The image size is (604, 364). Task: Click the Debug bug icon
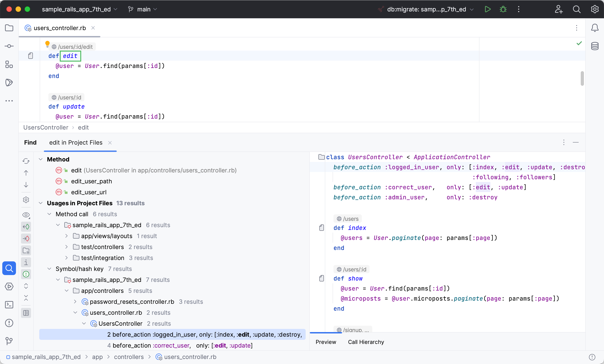(x=503, y=9)
